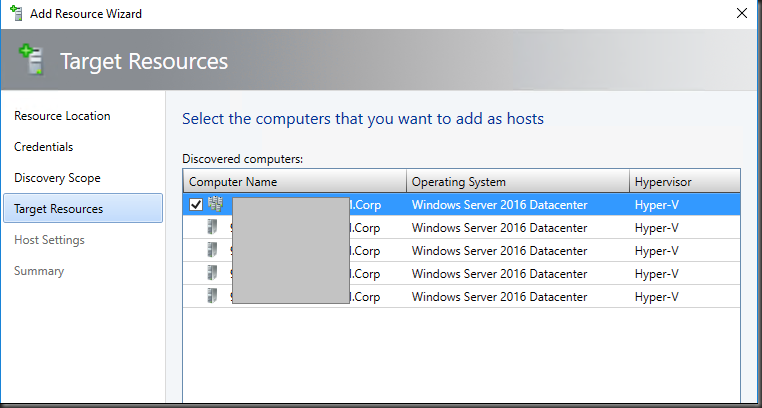Click the cluster icon in the first row
Viewport: 762px width, 408px height.
(x=214, y=205)
